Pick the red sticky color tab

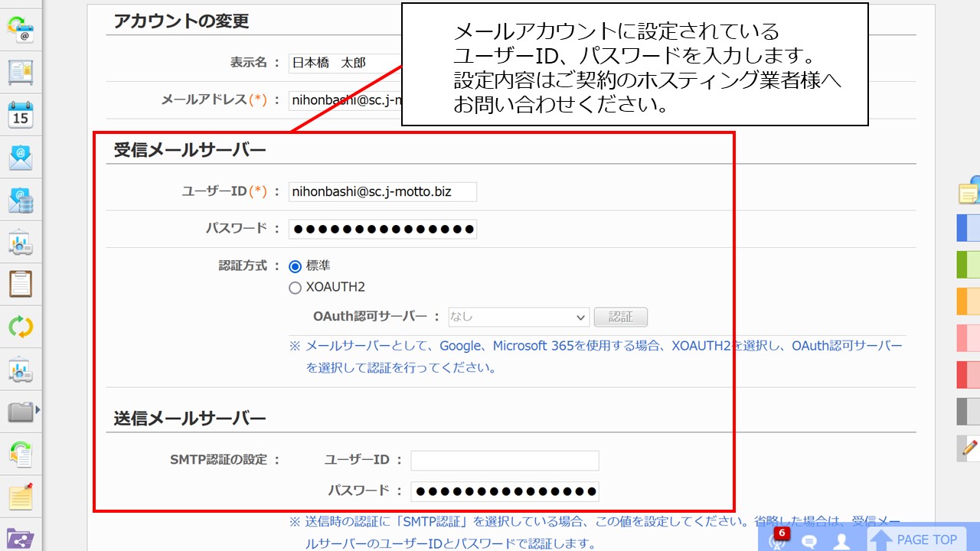pos(969,375)
